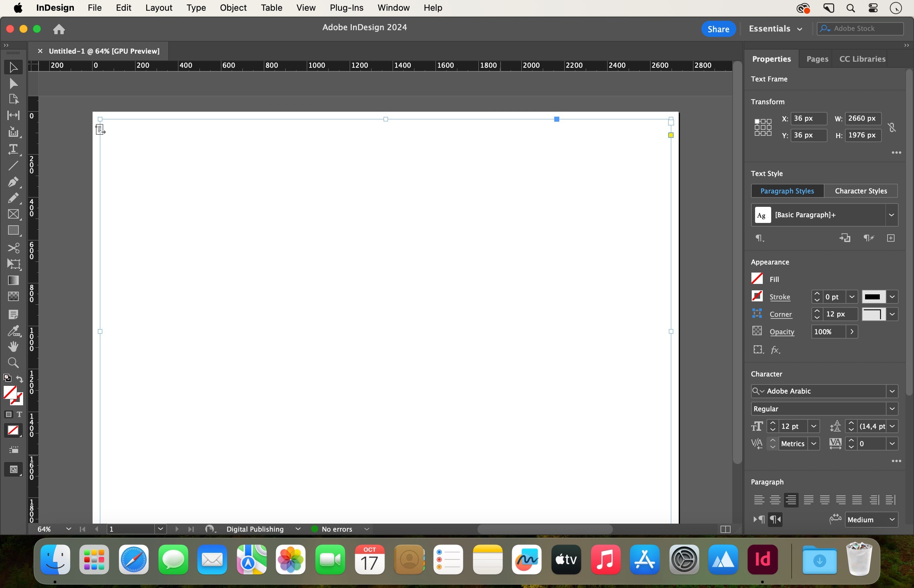
Task: Open the Basic Paragraph style dropdown
Action: point(892,215)
